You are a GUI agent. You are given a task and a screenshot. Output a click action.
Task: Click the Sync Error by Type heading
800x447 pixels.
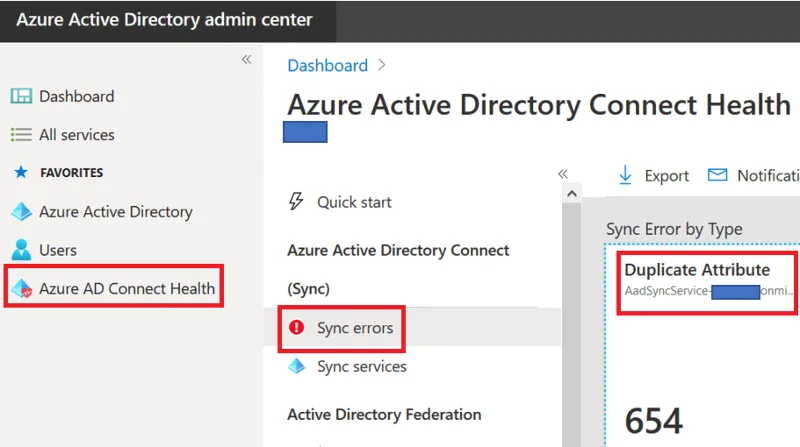point(674,229)
